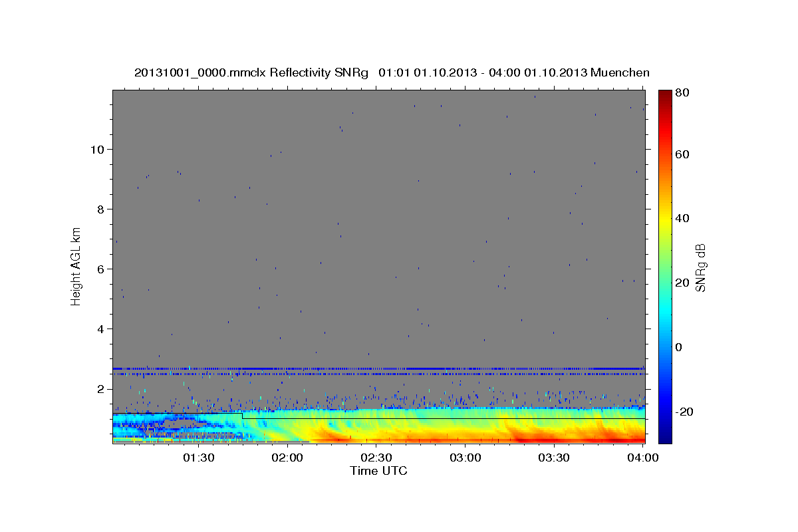
Task: Click the colorbar value 40
Action: (x=684, y=219)
